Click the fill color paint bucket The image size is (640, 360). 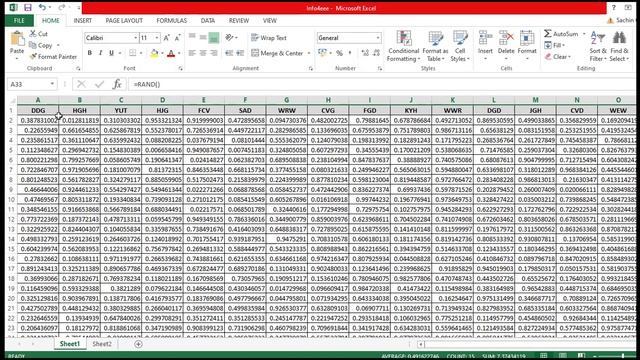pyautogui.click(x=154, y=53)
